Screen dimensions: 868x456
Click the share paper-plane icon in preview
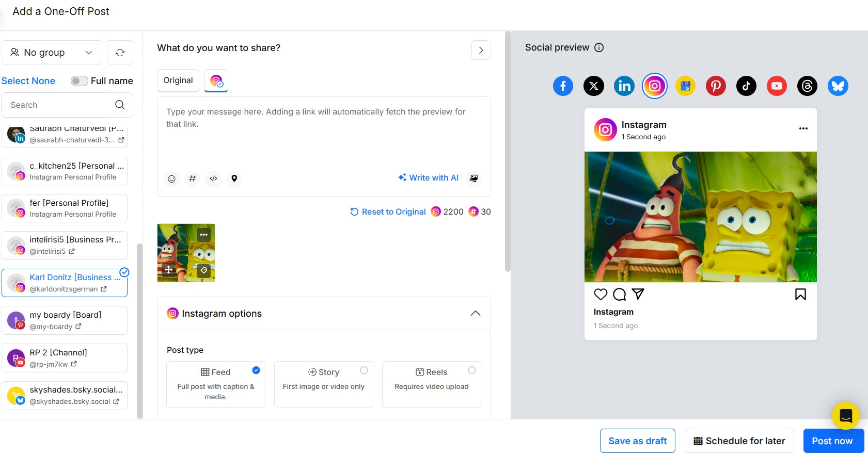638,294
